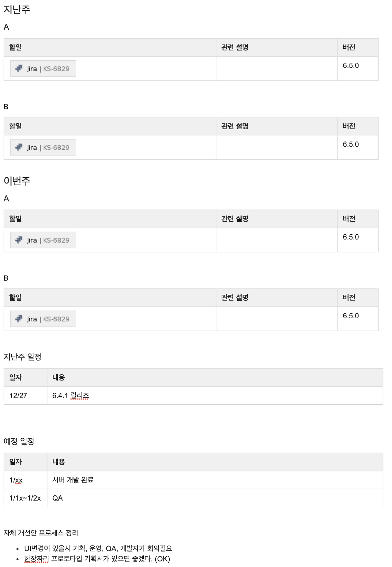Click Jira icon in 이번주 A table

coord(19,240)
